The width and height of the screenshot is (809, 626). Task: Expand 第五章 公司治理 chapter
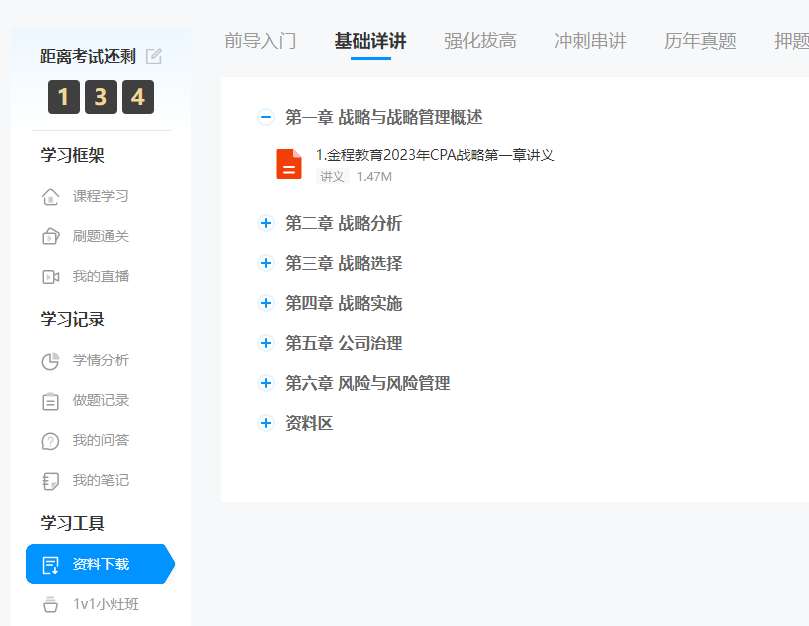[x=266, y=343]
